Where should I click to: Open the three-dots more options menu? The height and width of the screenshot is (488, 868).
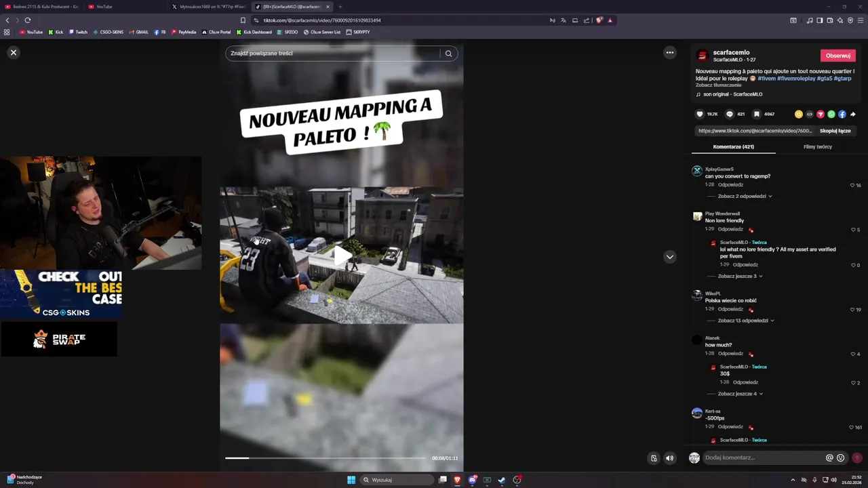click(x=670, y=52)
